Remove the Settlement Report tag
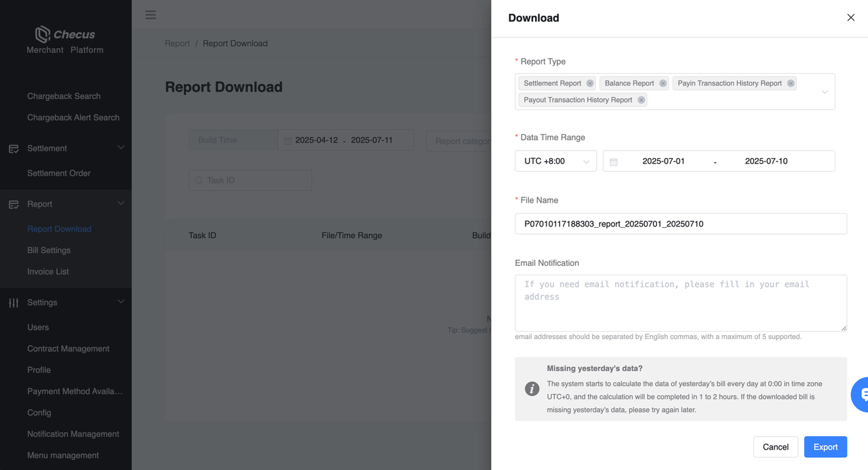The image size is (868, 470). click(590, 83)
